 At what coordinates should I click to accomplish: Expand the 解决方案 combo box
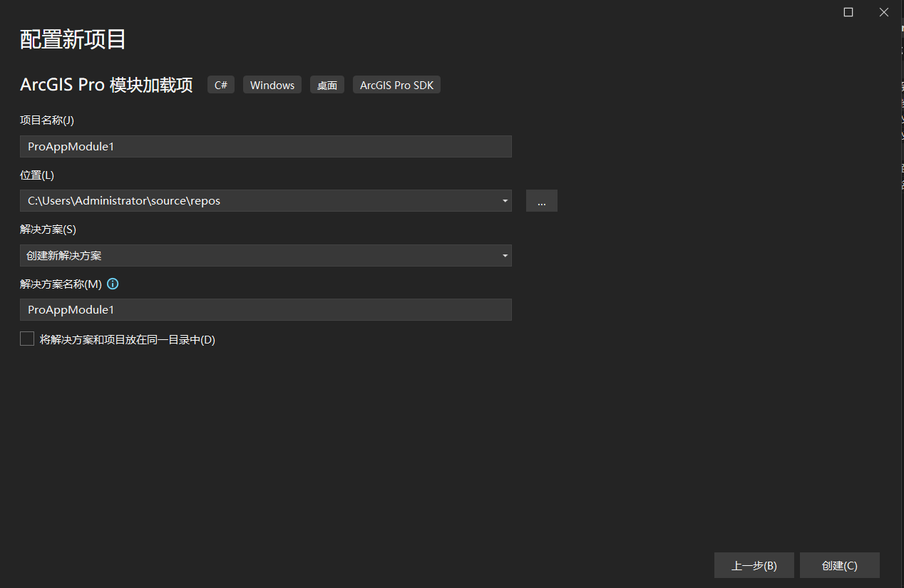click(x=266, y=255)
